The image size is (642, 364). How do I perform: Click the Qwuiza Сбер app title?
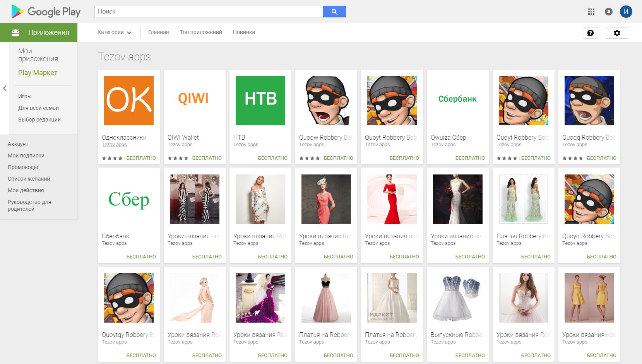point(449,137)
